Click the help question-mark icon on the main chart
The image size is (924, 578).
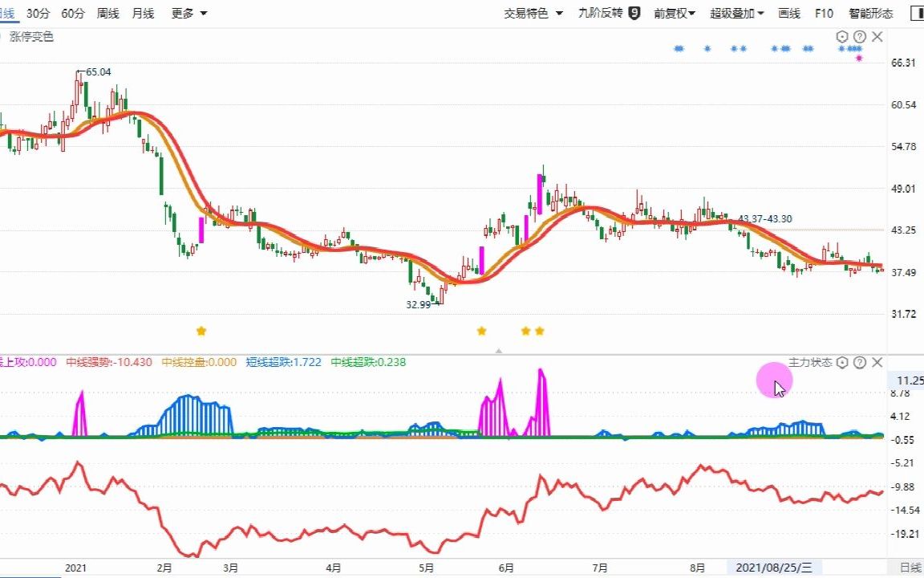pos(859,36)
